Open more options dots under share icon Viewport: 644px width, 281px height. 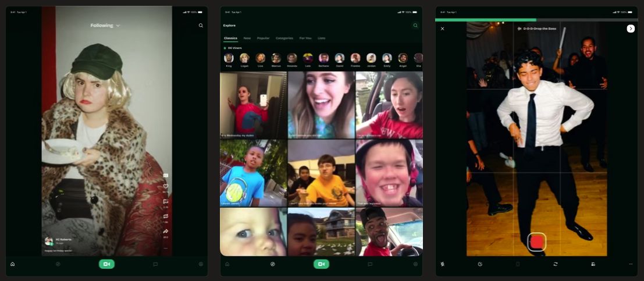(x=166, y=248)
